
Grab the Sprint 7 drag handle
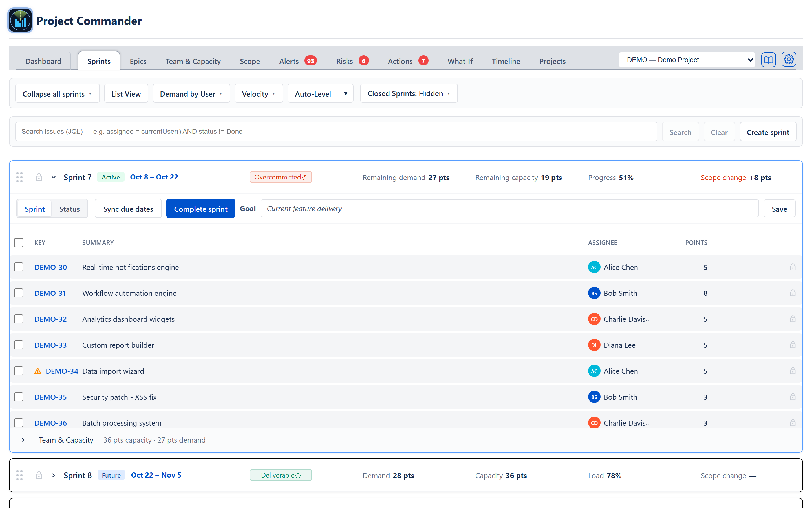tap(19, 178)
